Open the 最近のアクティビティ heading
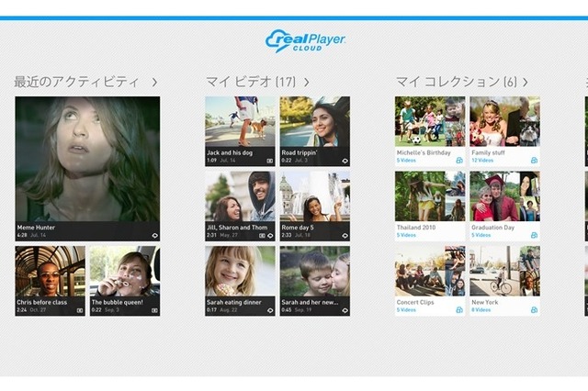Image resolution: width=588 pixels, height=391 pixels. (x=76, y=82)
